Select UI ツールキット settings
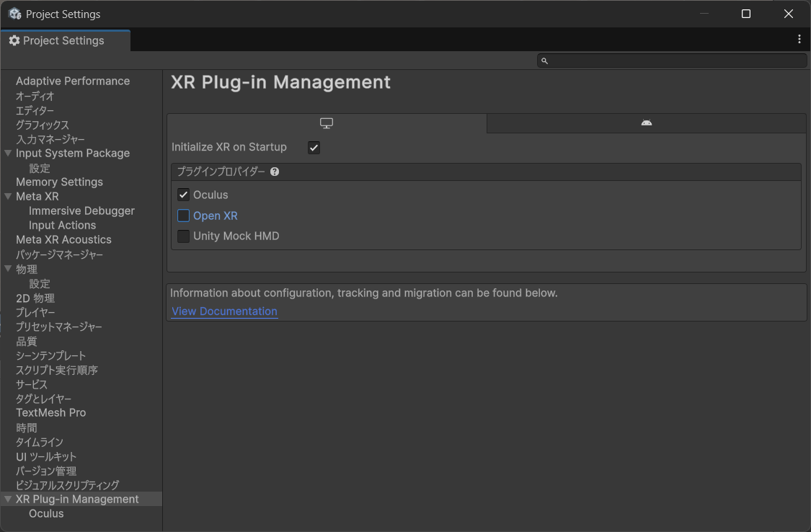The image size is (811, 532). [46, 456]
